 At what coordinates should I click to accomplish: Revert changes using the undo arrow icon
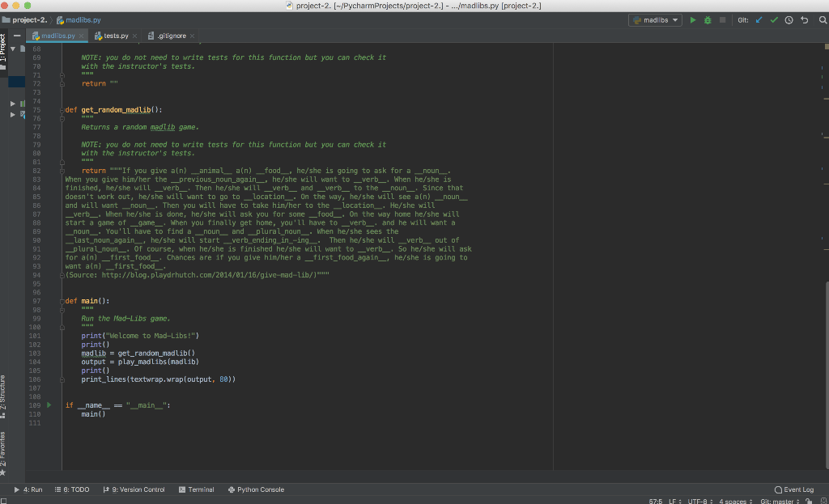pyautogui.click(x=804, y=20)
